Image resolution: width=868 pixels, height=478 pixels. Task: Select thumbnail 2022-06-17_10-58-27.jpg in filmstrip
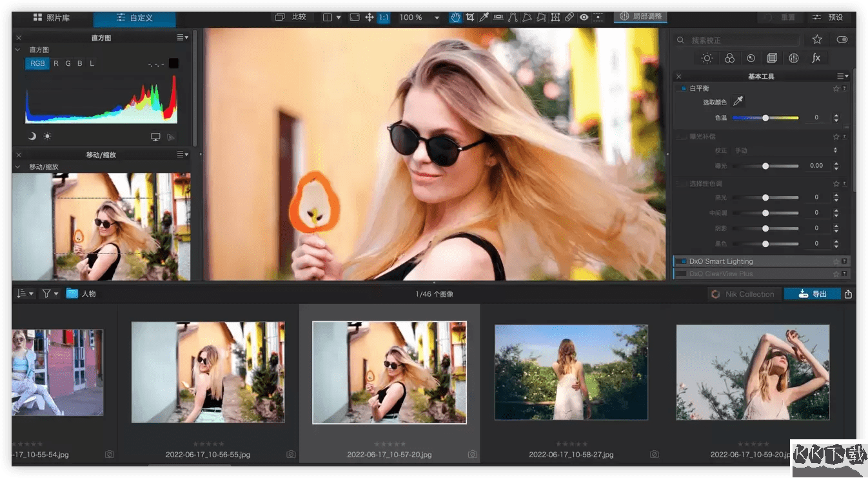tap(571, 373)
